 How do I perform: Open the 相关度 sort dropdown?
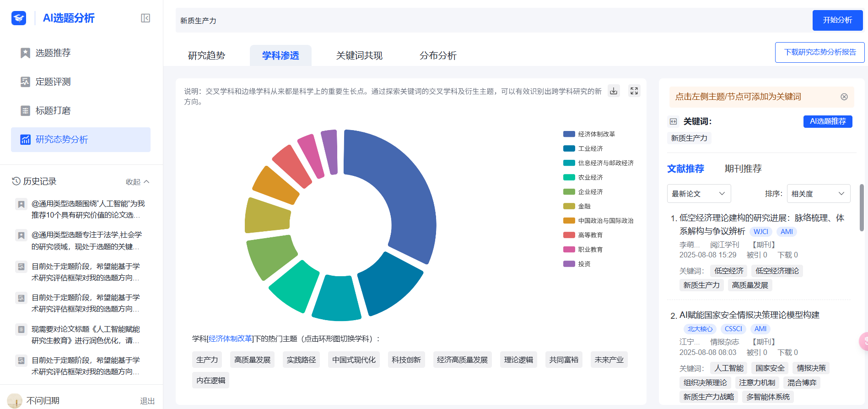click(x=818, y=194)
